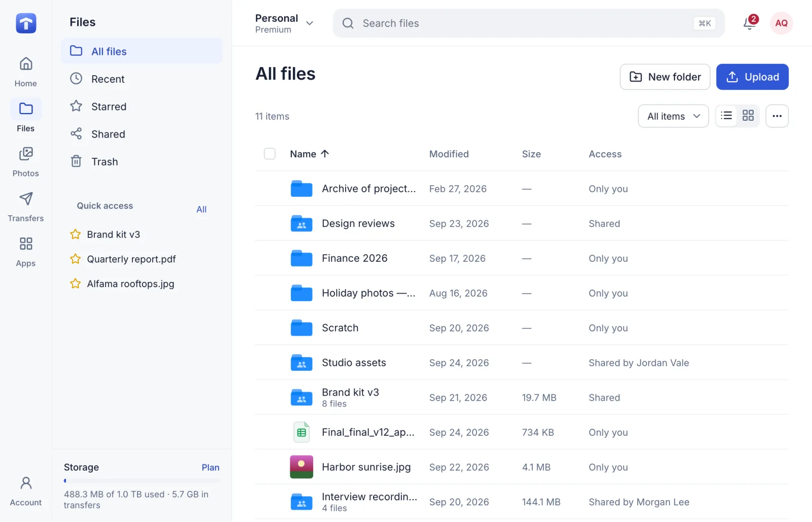Open Files section in left rail
The image size is (812, 522).
tap(26, 117)
